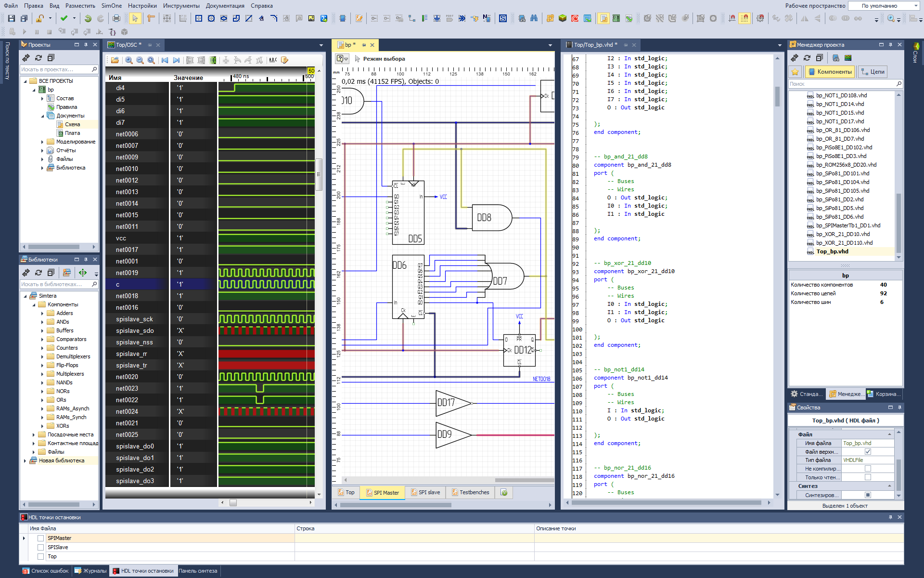This screenshot has height=578, width=924.
Task: Toggle Top breakpoint checkbox
Action: (x=41, y=556)
